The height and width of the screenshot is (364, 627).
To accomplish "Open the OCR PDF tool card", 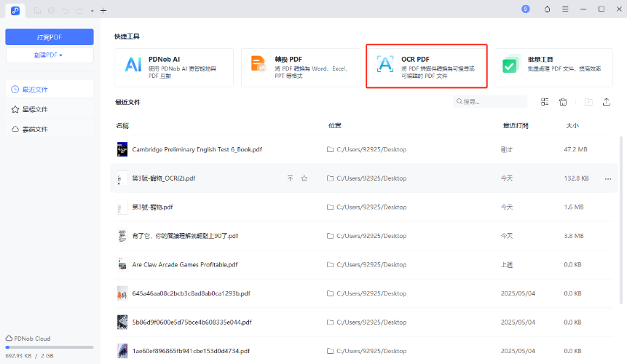I will click(427, 66).
